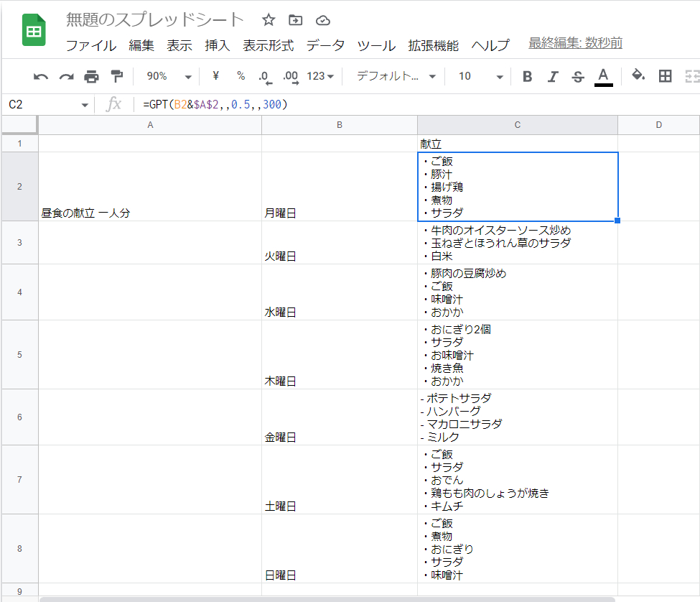700x602 pixels.
Task: Select the 献立 header cell
Action: coord(518,144)
